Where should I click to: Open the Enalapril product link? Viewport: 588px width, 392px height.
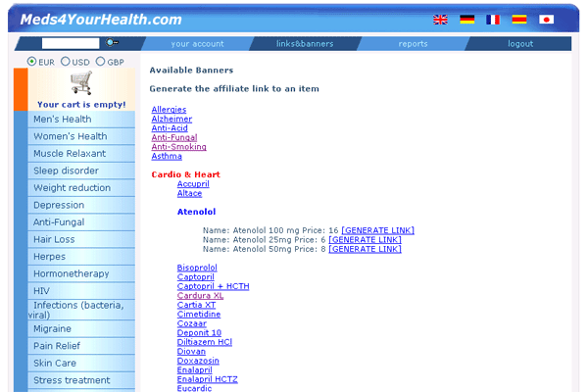pos(195,369)
